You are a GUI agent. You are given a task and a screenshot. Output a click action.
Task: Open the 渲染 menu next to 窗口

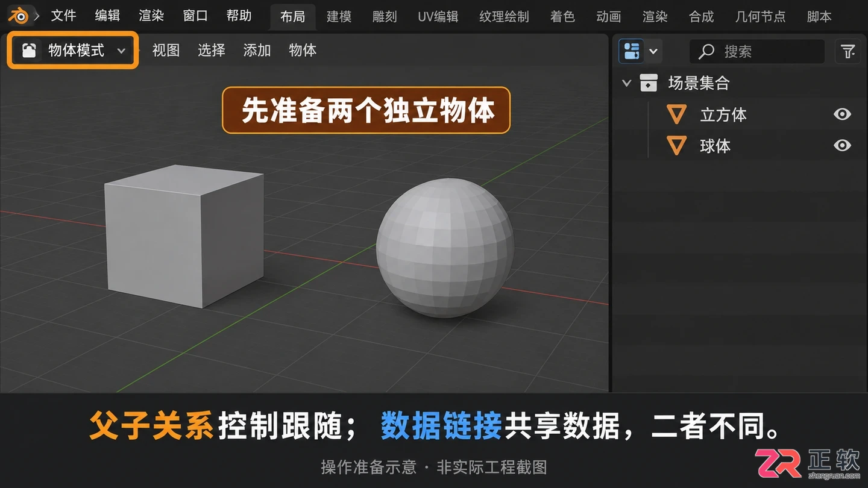tap(151, 16)
